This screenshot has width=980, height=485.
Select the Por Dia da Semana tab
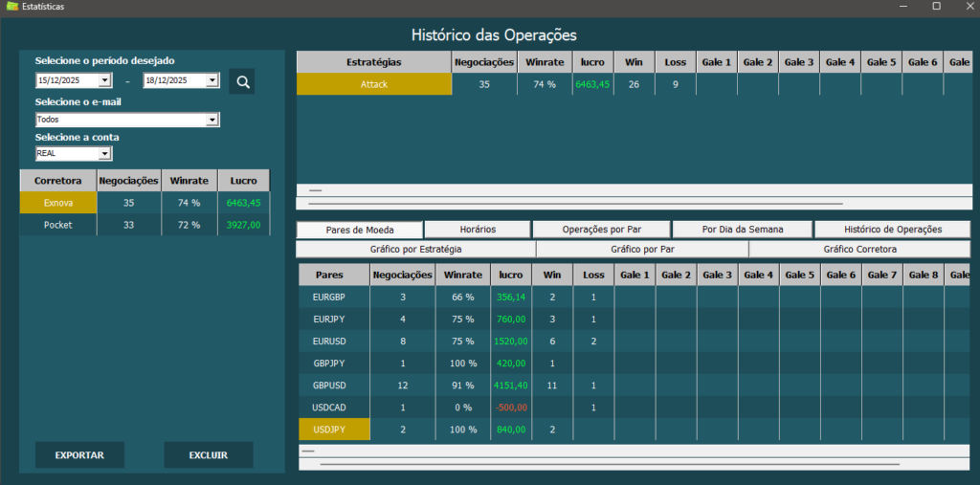(741, 230)
